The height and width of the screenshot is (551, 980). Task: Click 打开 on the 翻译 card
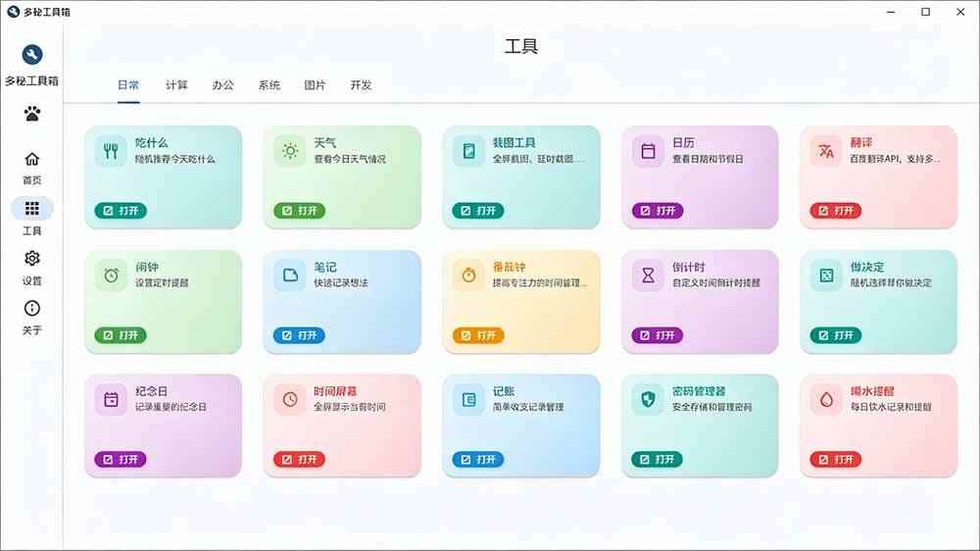pyautogui.click(x=836, y=211)
